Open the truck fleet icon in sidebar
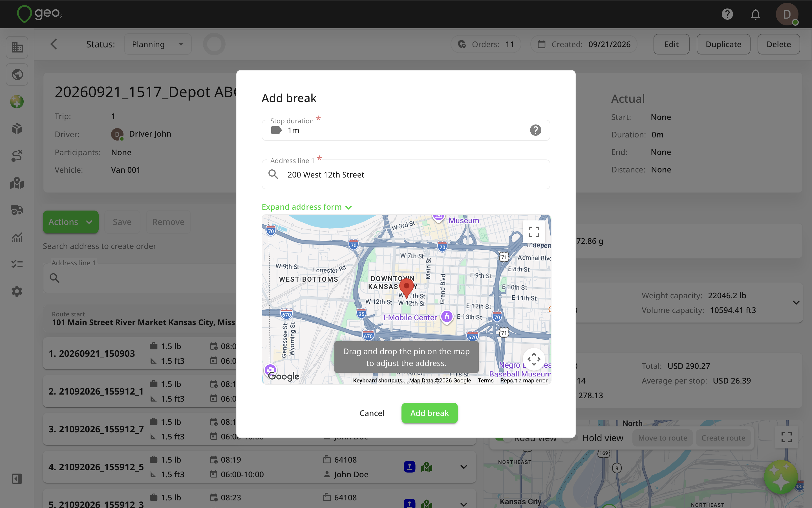The width and height of the screenshot is (812, 508). coord(17,210)
